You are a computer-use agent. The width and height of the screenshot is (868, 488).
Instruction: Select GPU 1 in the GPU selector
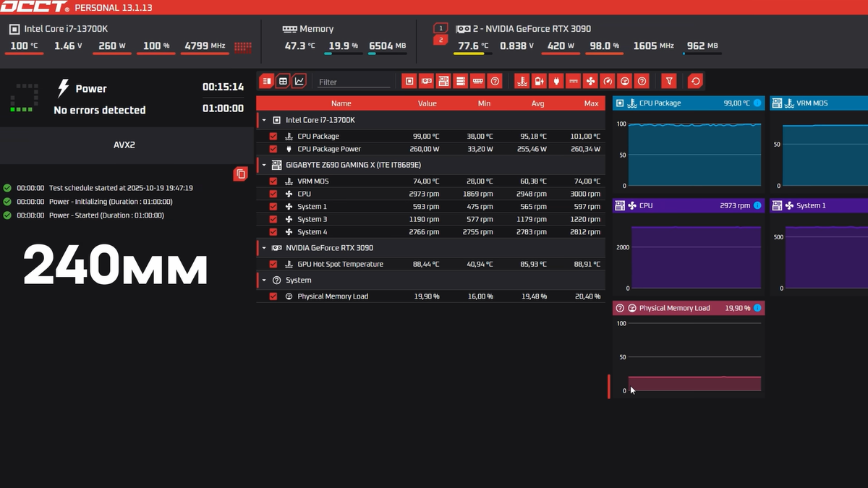tap(441, 28)
